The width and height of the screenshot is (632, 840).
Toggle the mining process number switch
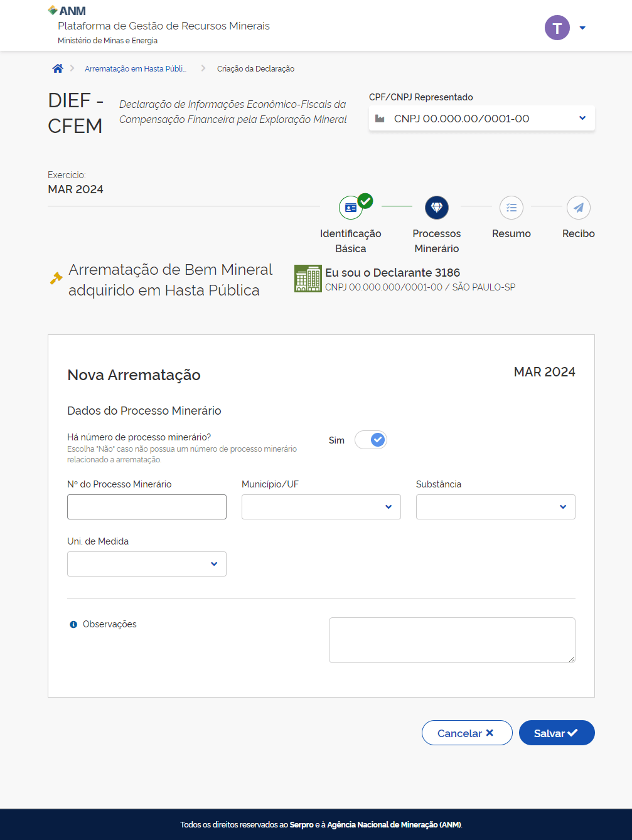tap(371, 440)
